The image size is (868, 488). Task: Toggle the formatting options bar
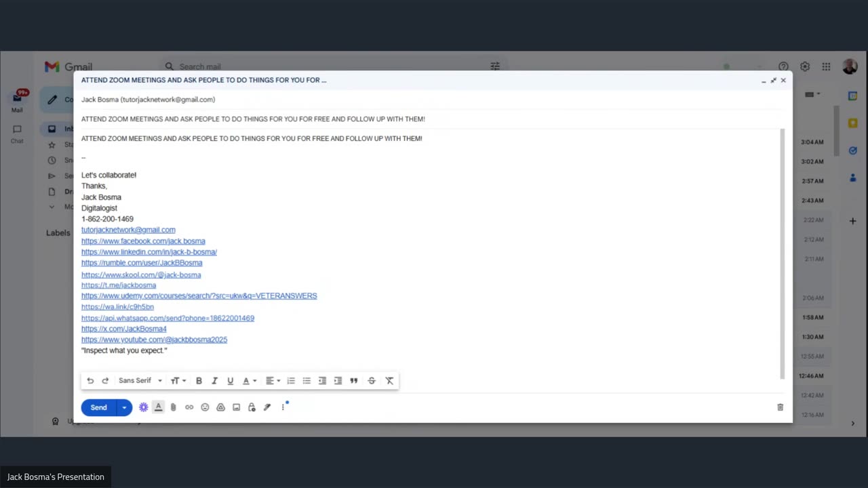pos(158,407)
